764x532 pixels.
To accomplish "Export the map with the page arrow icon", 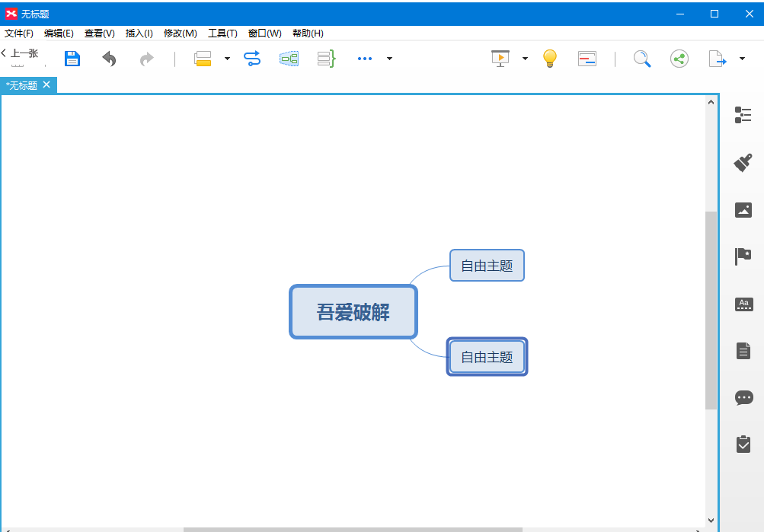I will click(718, 59).
